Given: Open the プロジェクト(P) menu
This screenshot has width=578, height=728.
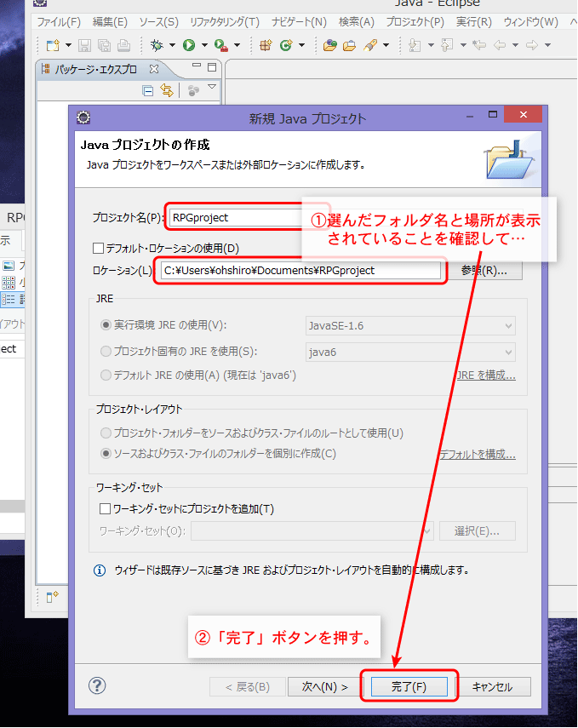Looking at the screenshot, I should (x=415, y=22).
